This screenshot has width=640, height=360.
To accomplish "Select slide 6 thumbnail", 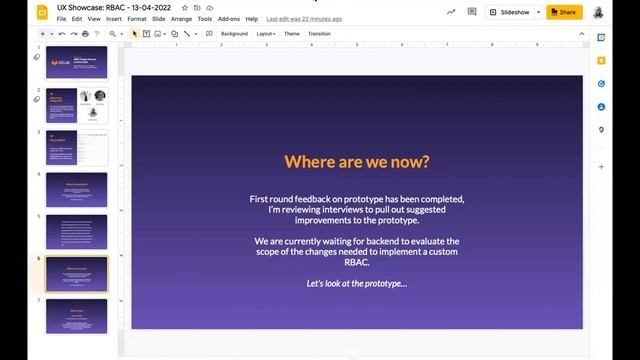I will [x=77, y=274].
